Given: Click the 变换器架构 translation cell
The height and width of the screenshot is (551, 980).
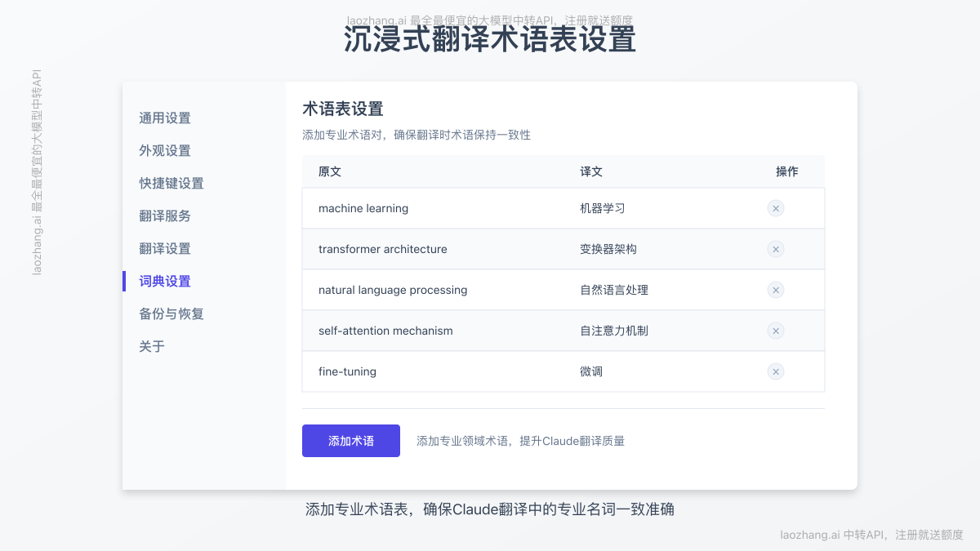Looking at the screenshot, I should (608, 249).
